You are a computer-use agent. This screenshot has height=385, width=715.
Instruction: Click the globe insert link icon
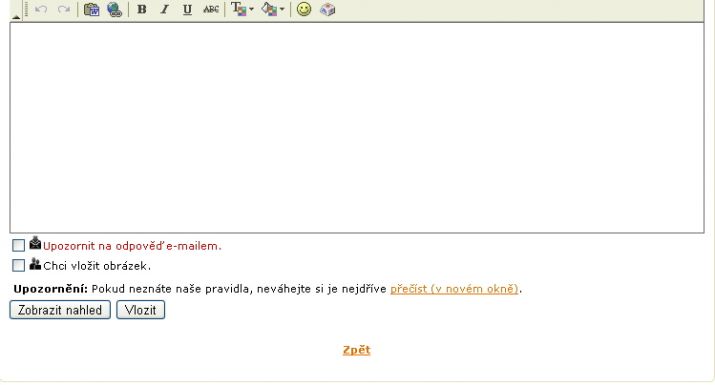(x=114, y=9)
